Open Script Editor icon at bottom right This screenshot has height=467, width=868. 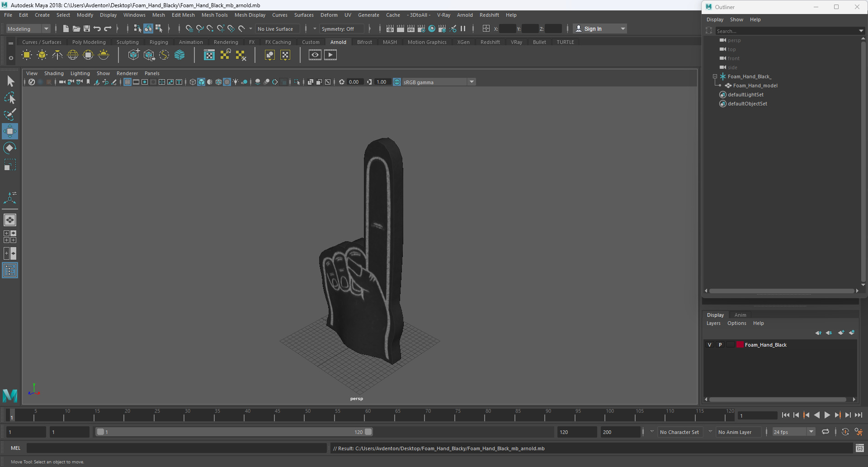(x=860, y=448)
